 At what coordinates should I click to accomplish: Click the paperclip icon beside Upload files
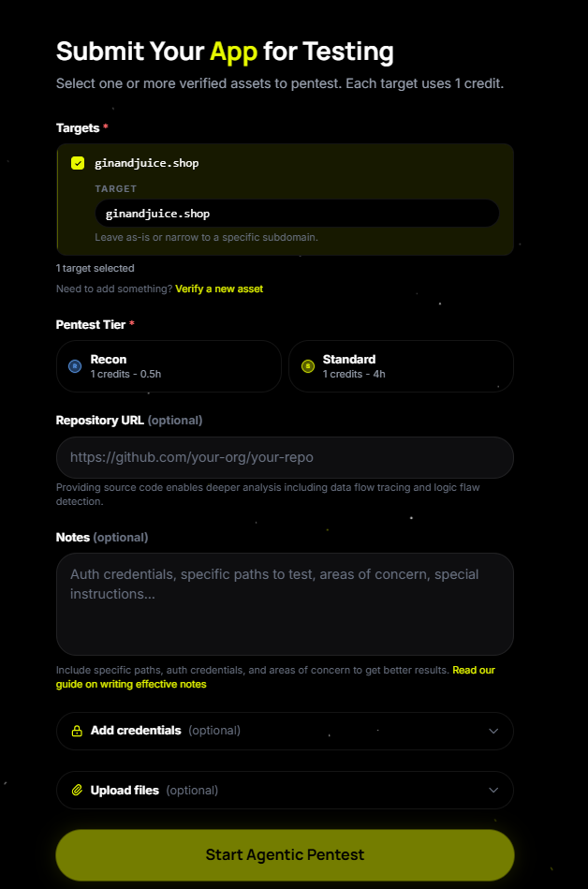77,791
